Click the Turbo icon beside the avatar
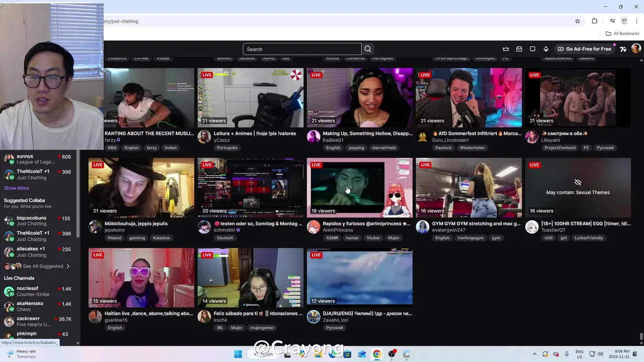 coord(623,49)
